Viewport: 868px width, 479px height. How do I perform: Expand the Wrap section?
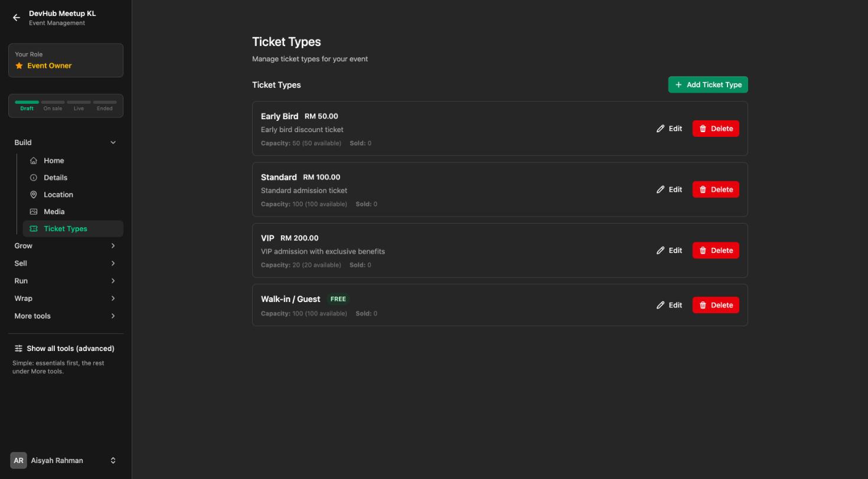pos(66,298)
